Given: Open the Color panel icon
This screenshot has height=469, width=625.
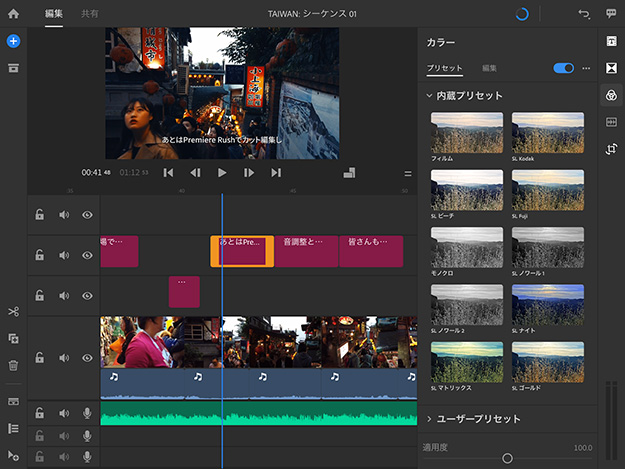Looking at the screenshot, I should pos(611,95).
